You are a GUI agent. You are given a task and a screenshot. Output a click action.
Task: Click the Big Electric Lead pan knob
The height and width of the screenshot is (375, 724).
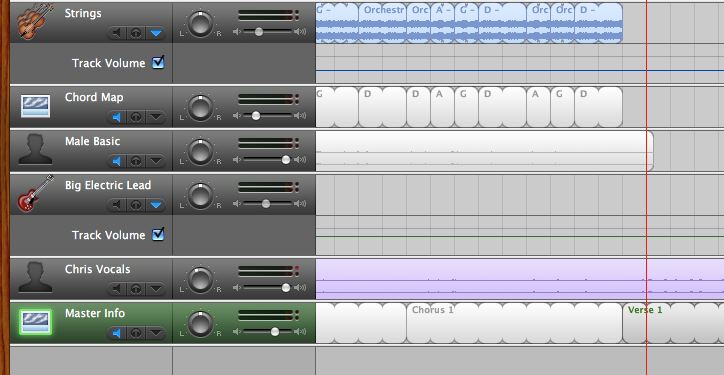200,195
